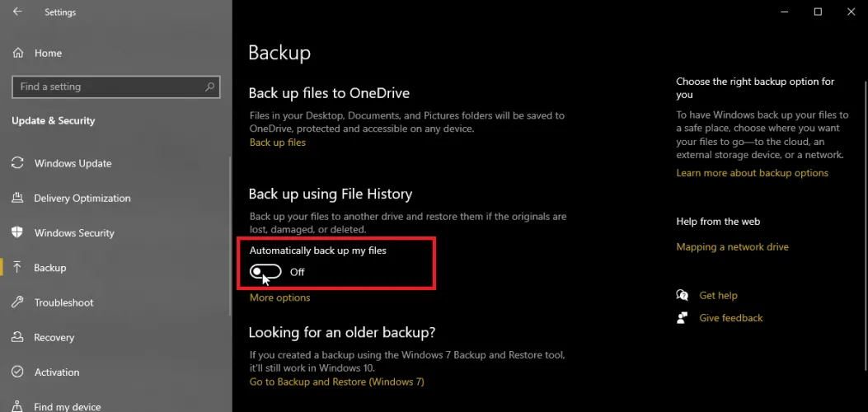Click the Troubleshoot wrench icon
Image resolution: width=868 pixels, height=412 pixels.
coord(17,302)
